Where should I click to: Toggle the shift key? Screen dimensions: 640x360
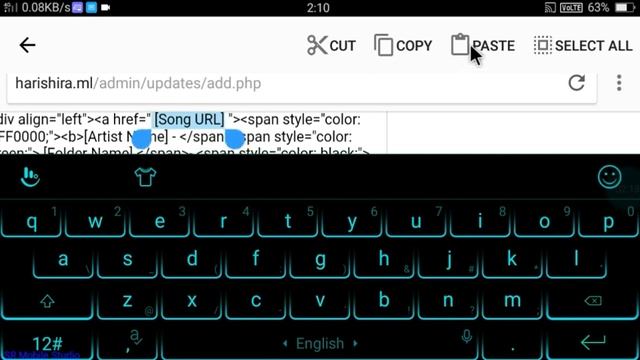pyautogui.click(x=47, y=301)
